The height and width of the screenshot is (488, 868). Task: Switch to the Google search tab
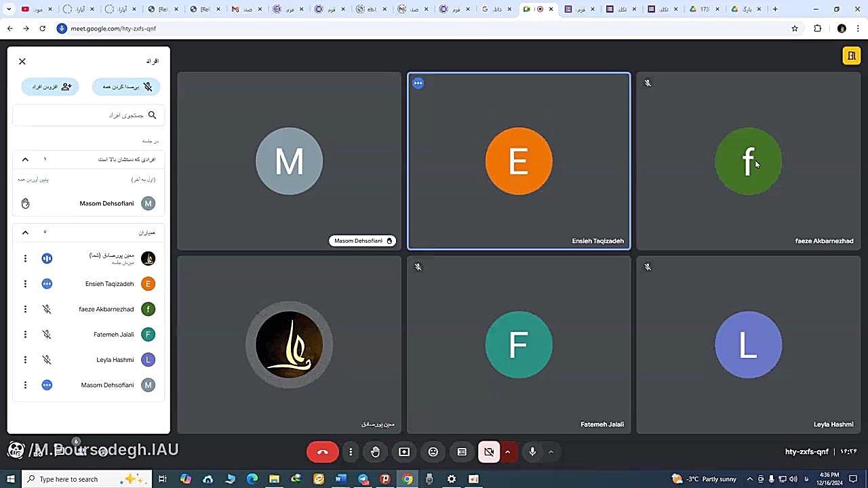497,9
